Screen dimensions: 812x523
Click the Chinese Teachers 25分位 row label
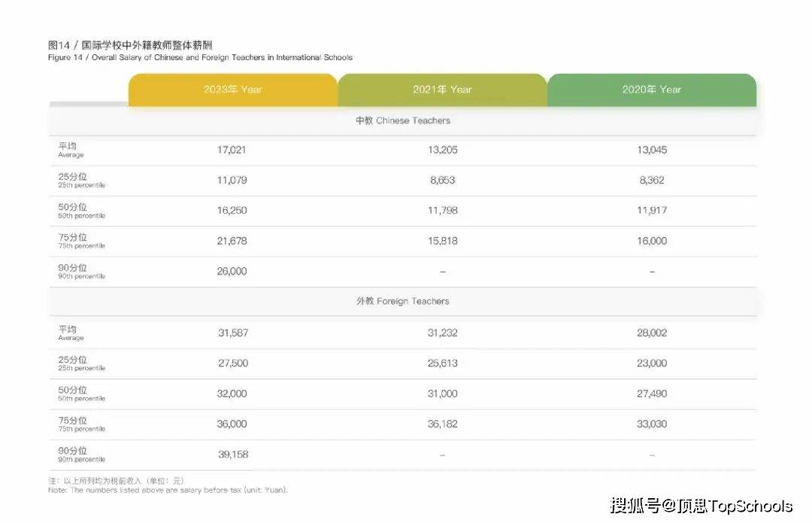pos(81,180)
